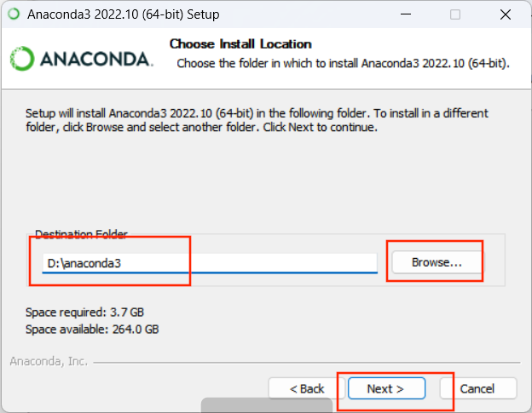The image size is (532, 413).
Task: Click the window title text in the title bar
Action: pyautogui.click(x=123, y=14)
